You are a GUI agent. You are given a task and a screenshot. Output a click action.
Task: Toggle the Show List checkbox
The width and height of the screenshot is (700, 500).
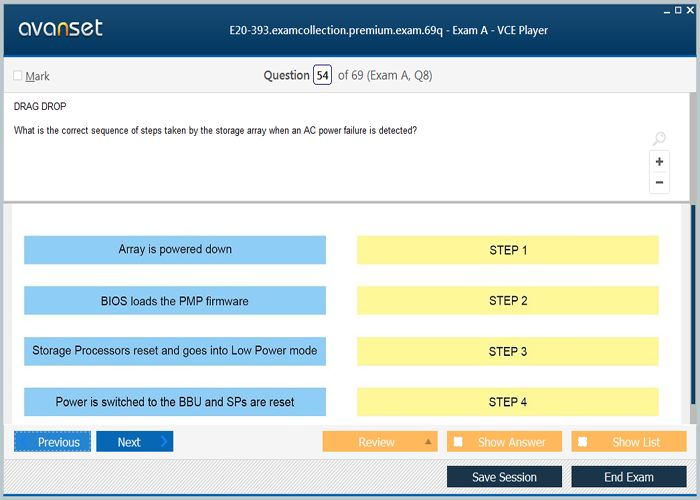coord(583,442)
